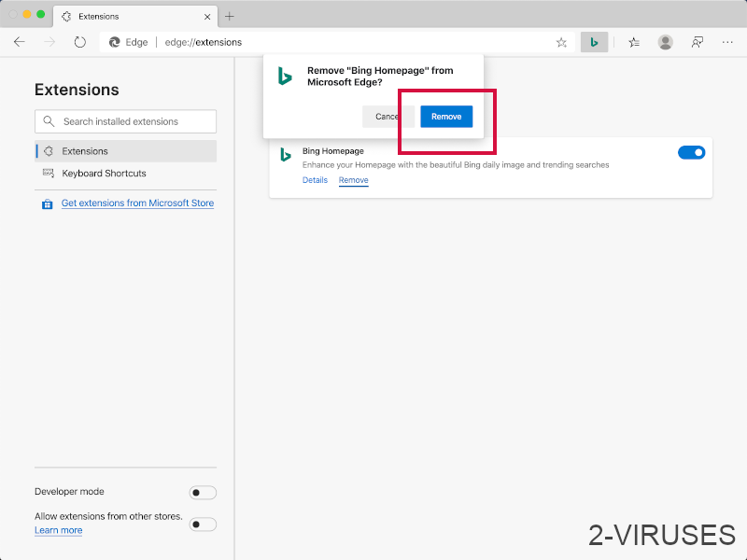
Task: Click the Remove link under Bing Homepage
Action: point(354,180)
